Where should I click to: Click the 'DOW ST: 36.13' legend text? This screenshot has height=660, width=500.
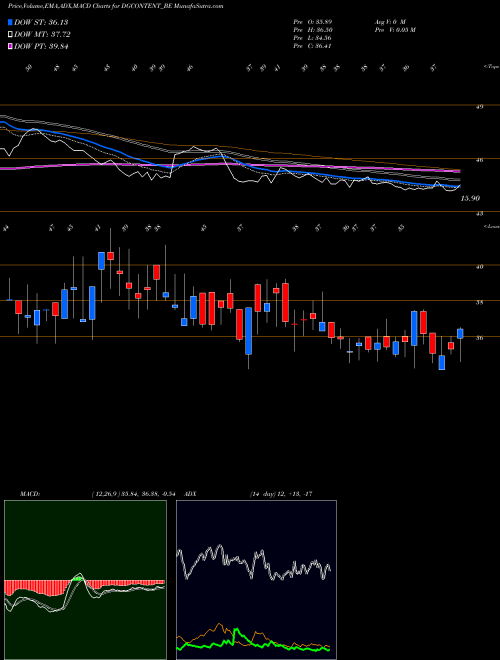[41, 22]
